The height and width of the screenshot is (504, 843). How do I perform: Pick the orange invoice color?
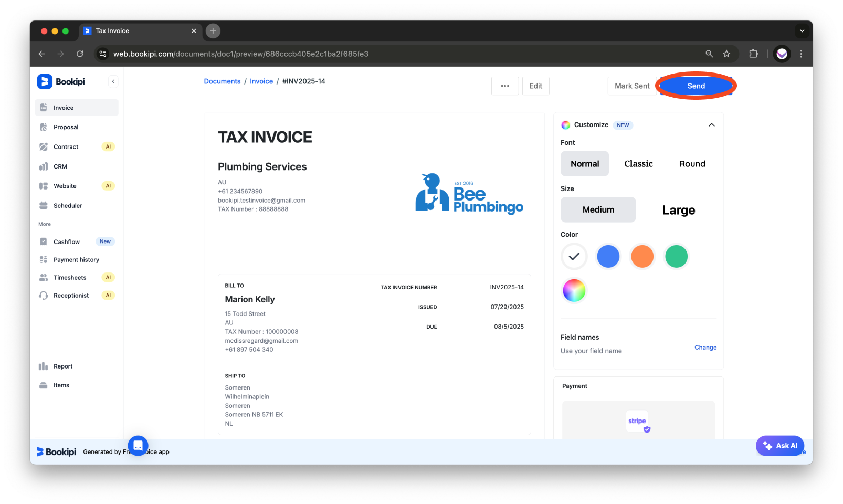(642, 257)
